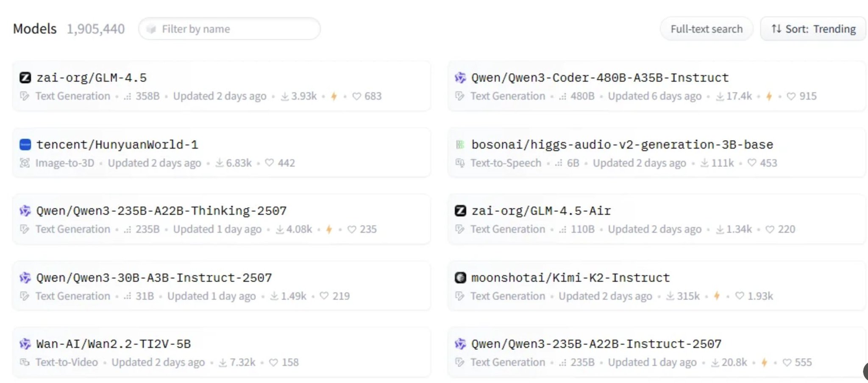
Task: Open Qwen/Qwen3-235B-A22B-Instruct-2507 model
Action: click(x=596, y=344)
